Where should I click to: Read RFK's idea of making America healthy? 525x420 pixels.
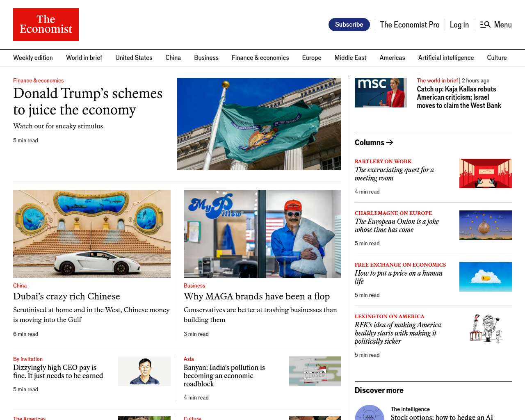tap(398, 333)
